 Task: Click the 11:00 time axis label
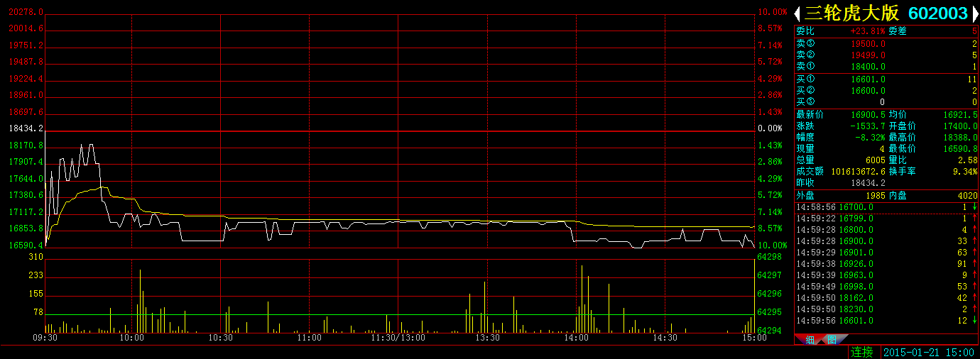click(310, 338)
